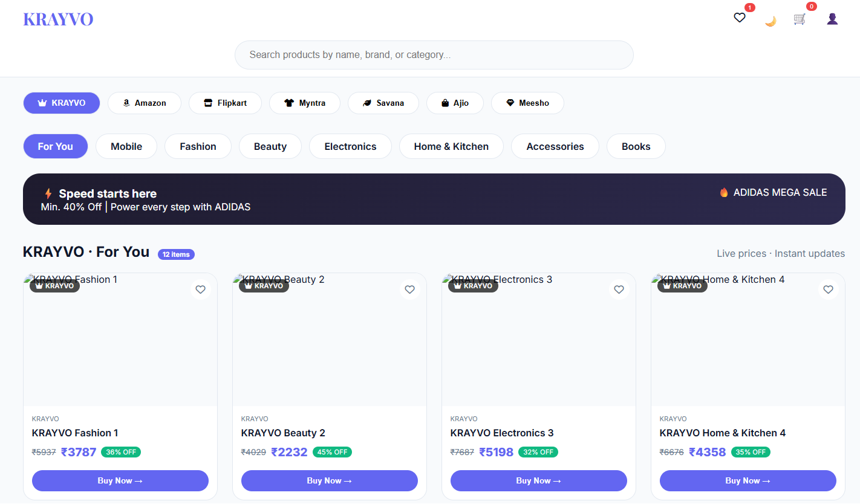
Task: Click the 45% OFF discount badge
Action: [332, 452]
